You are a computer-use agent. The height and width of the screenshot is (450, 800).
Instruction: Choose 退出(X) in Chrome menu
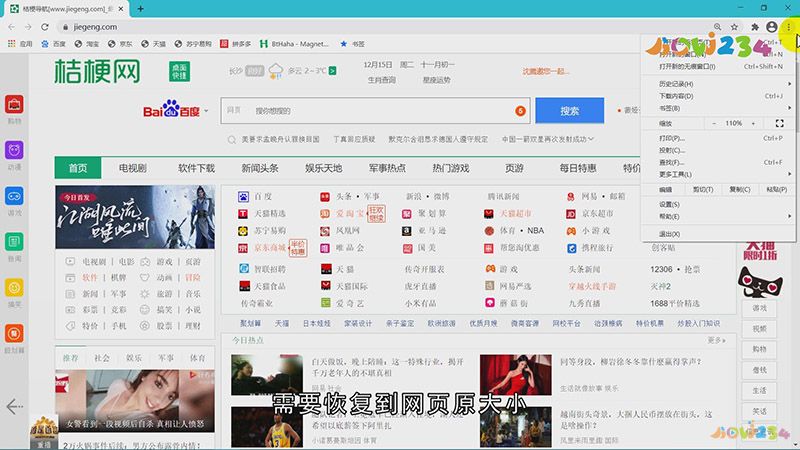click(718, 234)
